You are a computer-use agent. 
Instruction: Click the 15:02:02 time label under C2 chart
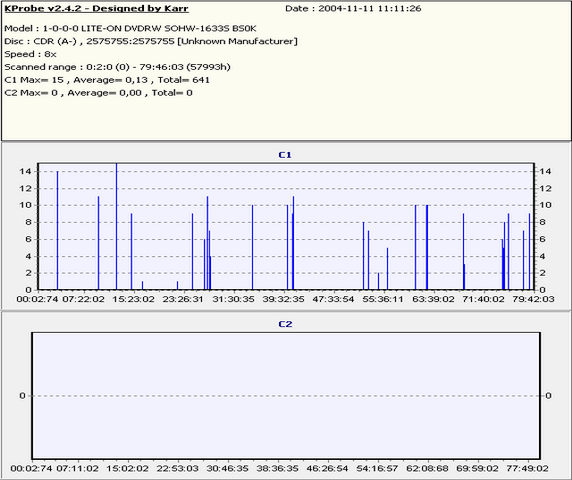127,468
